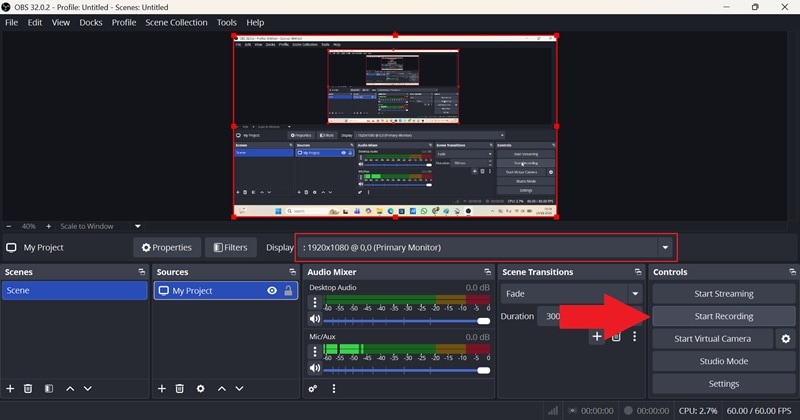Open the Help menu

pyautogui.click(x=255, y=22)
